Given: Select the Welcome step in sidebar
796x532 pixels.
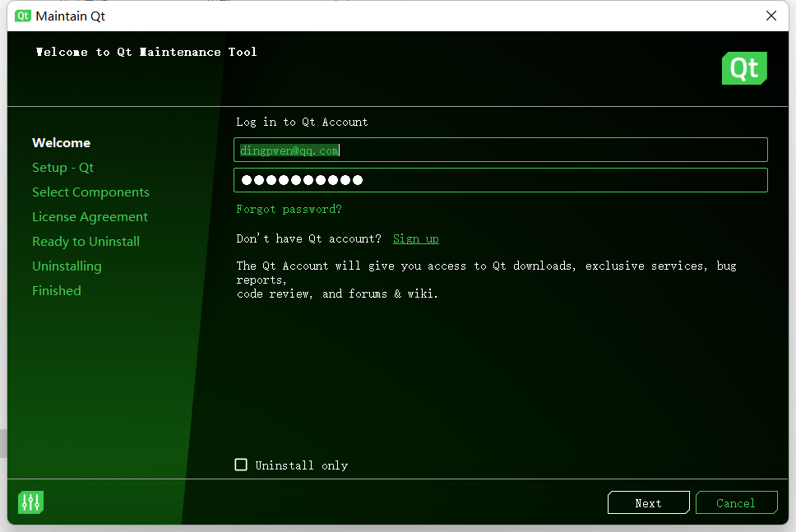Looking at the screenshot, I should 62,142.
